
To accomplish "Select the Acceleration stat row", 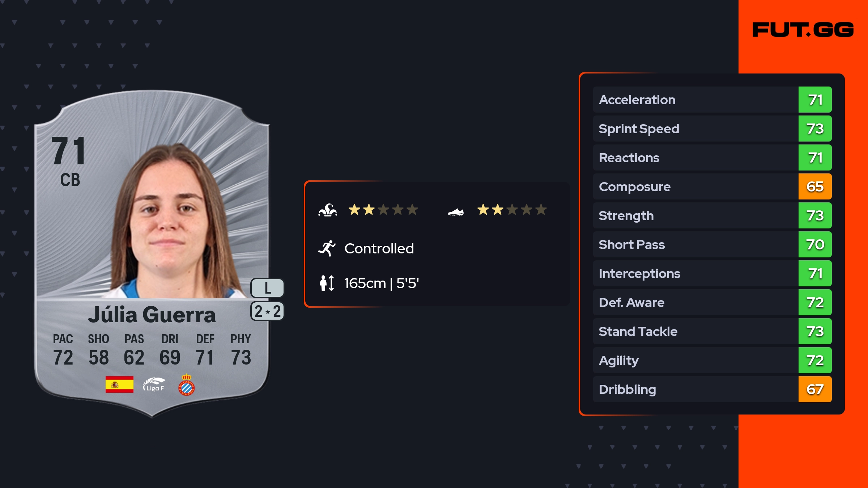I will point(694,100).
